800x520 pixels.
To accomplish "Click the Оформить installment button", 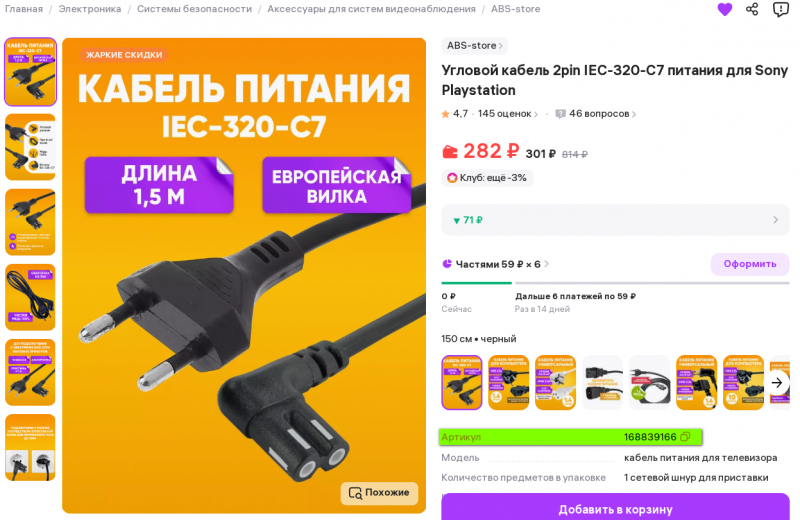I will coord(750,264).
